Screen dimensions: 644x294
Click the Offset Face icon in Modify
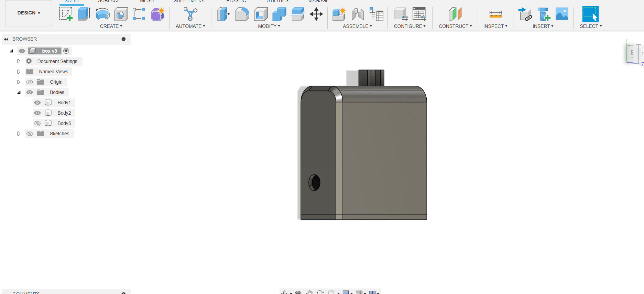click(x=298, y=14)
